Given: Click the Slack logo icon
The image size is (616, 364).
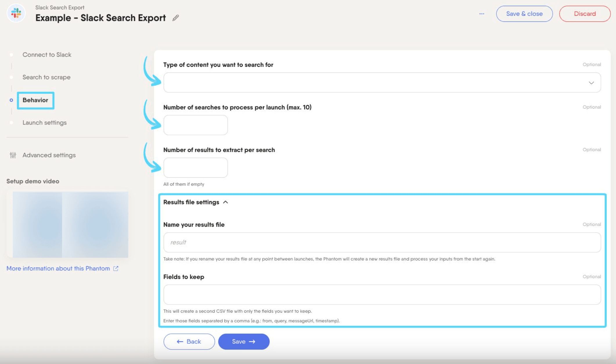Looking at the screenshot, I should 16,13.
